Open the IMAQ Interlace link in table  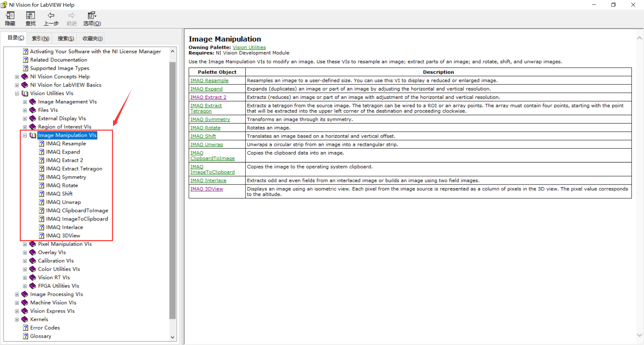[x=208, y=181]
